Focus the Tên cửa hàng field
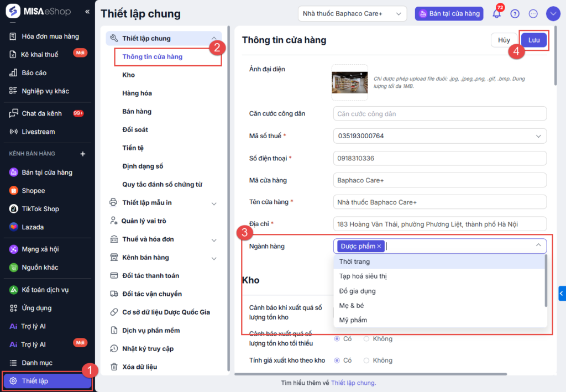Screen dimensions: 566x392 click(x=439, y=202)
